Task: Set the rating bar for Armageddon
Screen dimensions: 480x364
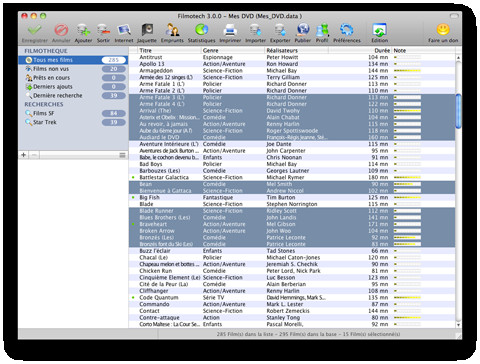Action: (x=407, y=70)
